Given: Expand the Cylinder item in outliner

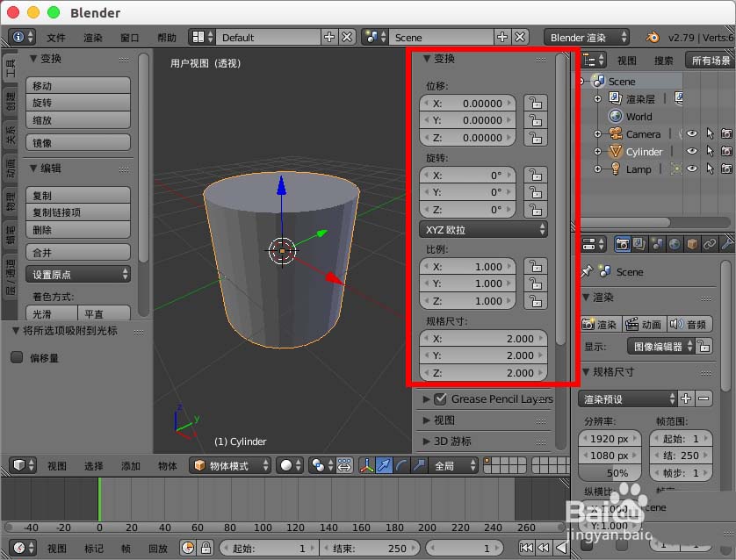Looking at the screenshot, I should [x=597, y=152].
